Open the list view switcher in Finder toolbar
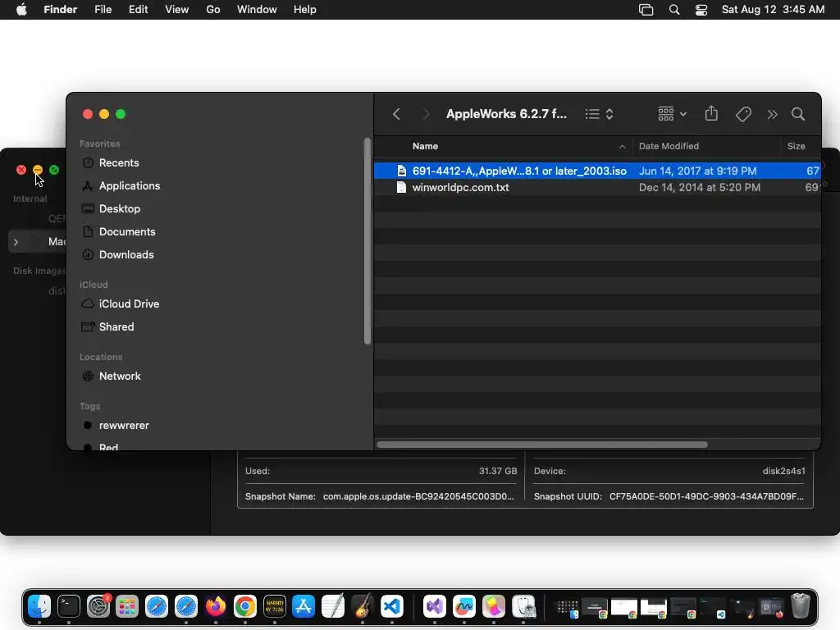840x630 pixels. point(600,114)
